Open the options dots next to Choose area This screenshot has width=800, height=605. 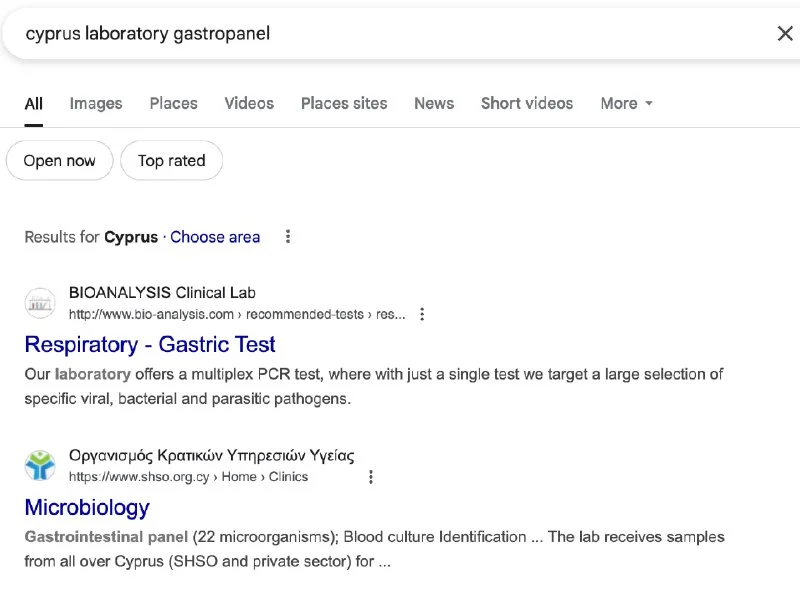(x=288, y=237)
